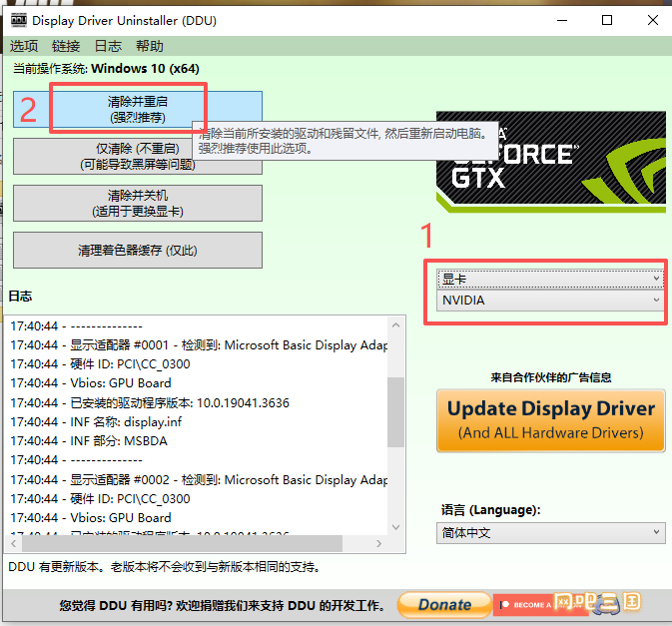
Task: Click log scroll up arrow
Action: [396, 325]
